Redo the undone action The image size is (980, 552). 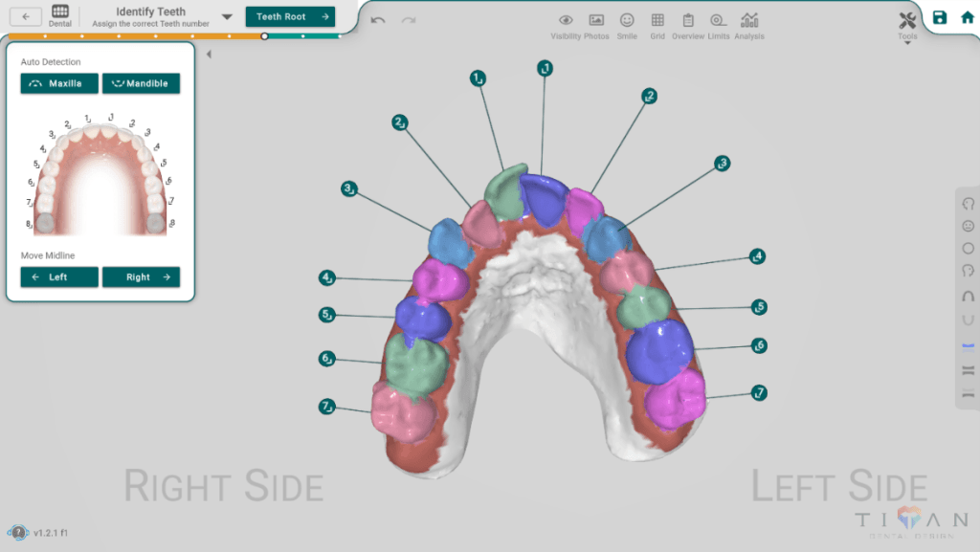coord(409,20)
